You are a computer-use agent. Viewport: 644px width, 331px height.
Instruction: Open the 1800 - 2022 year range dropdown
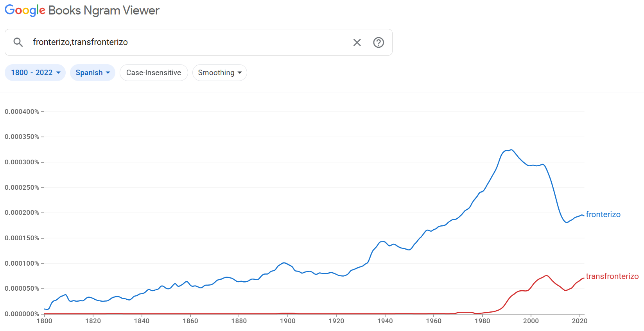(35, 73)
